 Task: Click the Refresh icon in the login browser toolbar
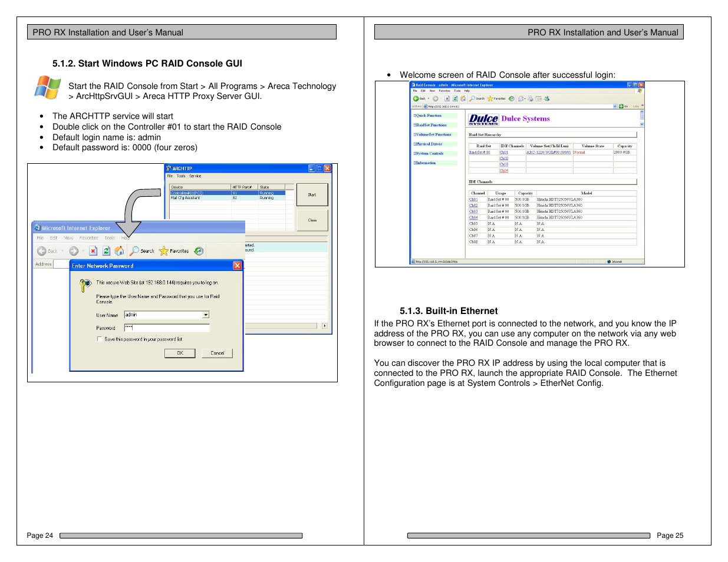106,251
